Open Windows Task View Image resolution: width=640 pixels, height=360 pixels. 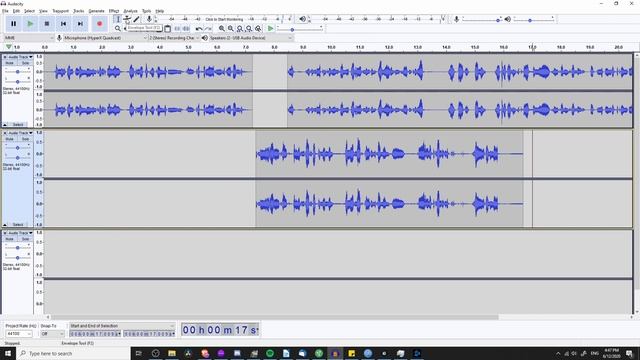coord(138,353)
